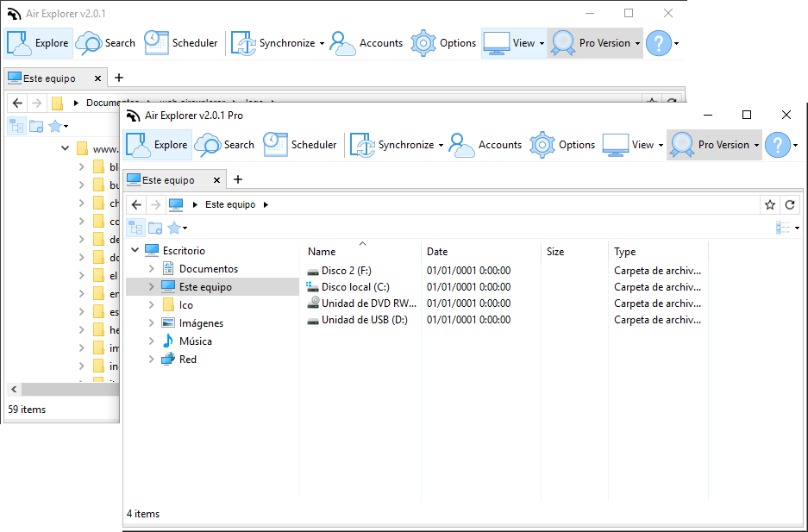
Task: Go back with the back window's arrow
Action: point(17,103)
